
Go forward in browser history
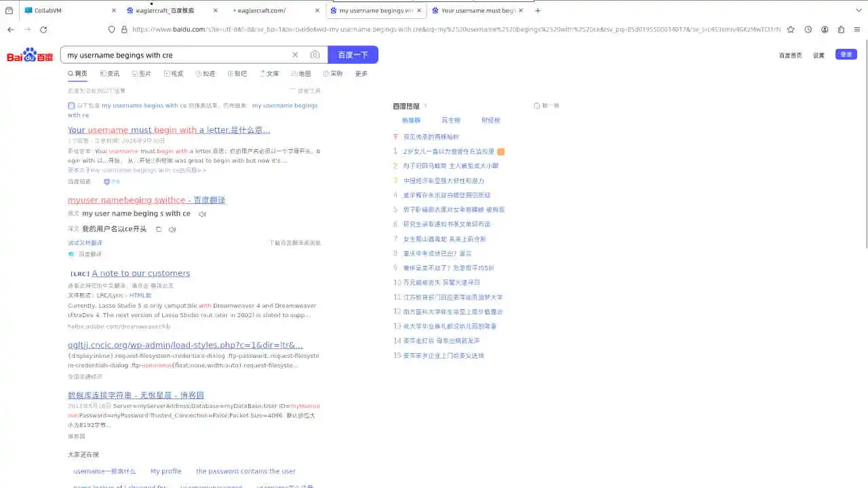pyautogui.click(x=27, y=29)
